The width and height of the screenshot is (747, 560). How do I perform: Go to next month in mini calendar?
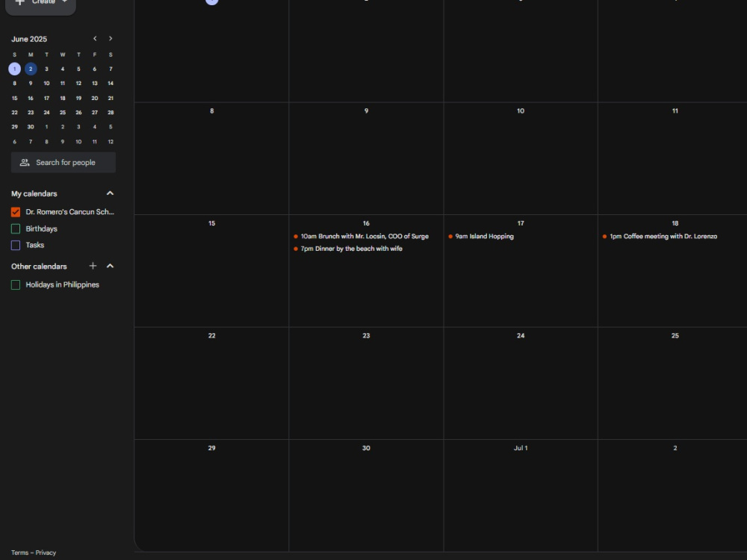tap(111, 39)
